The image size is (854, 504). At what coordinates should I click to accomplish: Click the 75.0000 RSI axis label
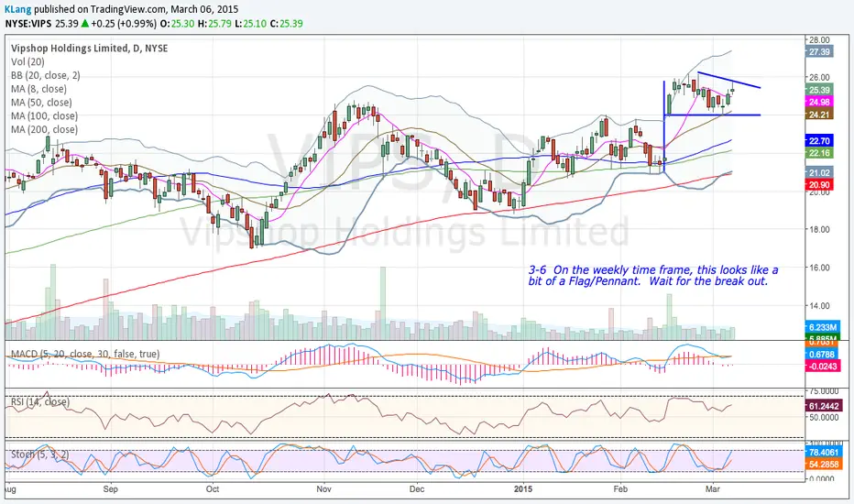pos(823,392)
